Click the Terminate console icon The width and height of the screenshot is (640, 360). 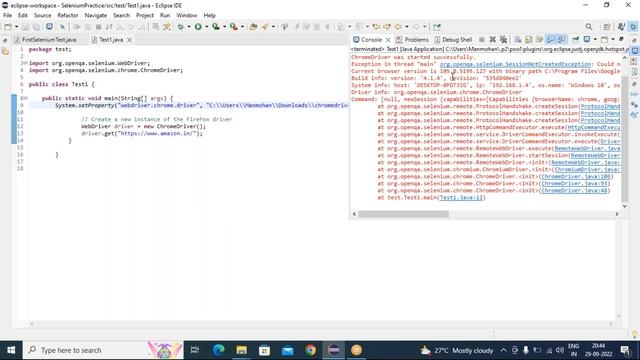tap(482, 40)
